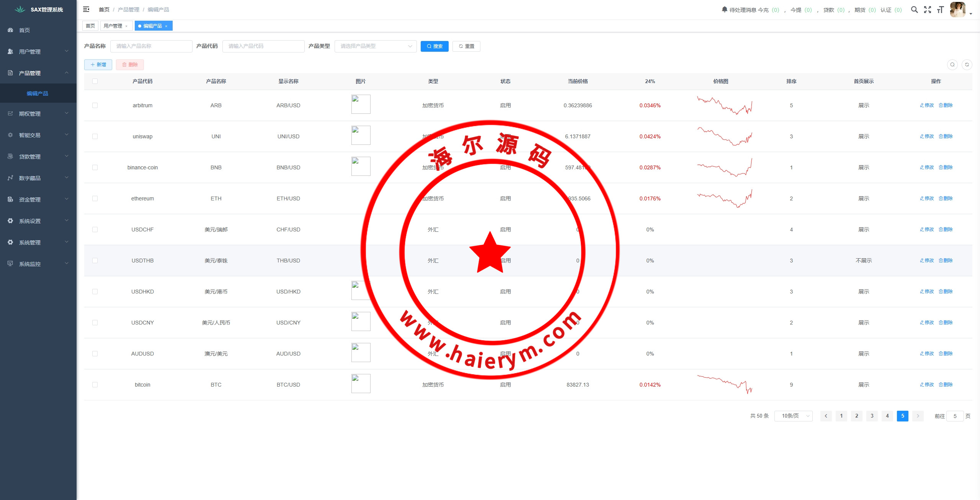Screen dimensions: 980x500
Task: Toggle search bar visibility round icon
Action: click(952, 65)
